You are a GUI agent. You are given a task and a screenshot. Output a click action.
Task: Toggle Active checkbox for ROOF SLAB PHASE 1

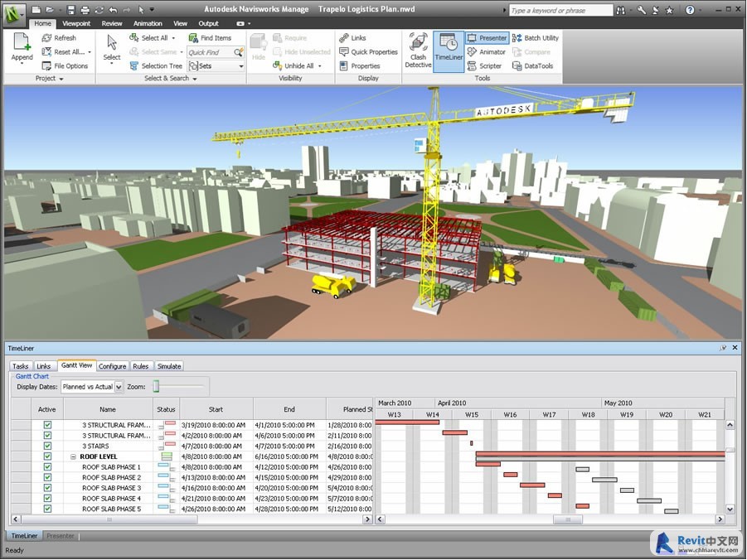pos(47,467)
